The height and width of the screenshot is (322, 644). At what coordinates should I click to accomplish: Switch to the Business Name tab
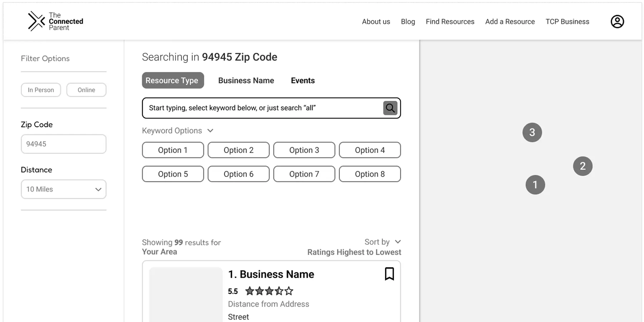click(x=246, y=80)
